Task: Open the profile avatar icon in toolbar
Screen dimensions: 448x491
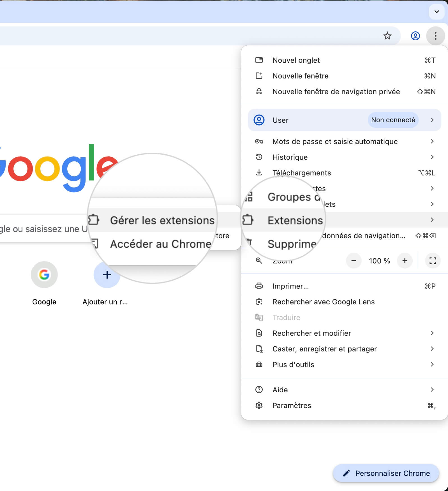Action: [415, 36]
